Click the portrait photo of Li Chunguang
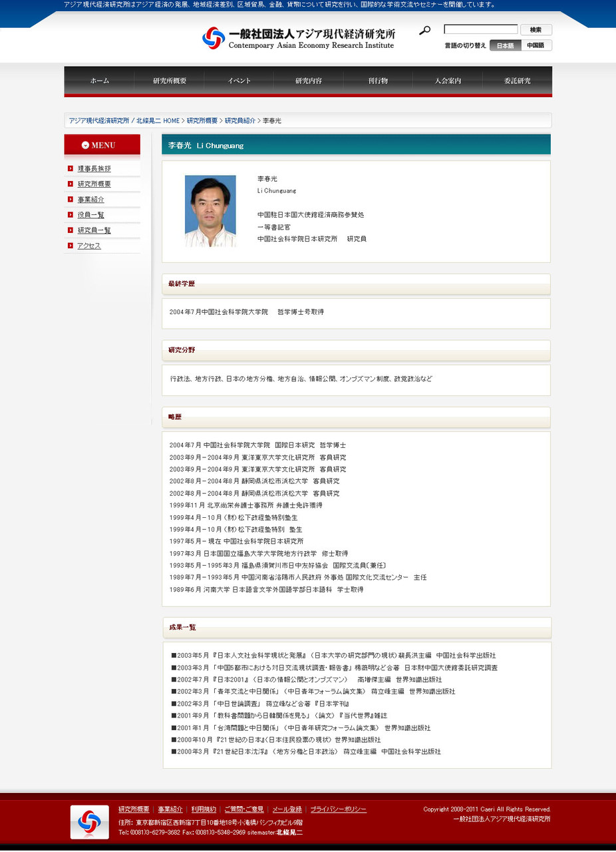Screen dimensions: 616x852 (210, 211)
